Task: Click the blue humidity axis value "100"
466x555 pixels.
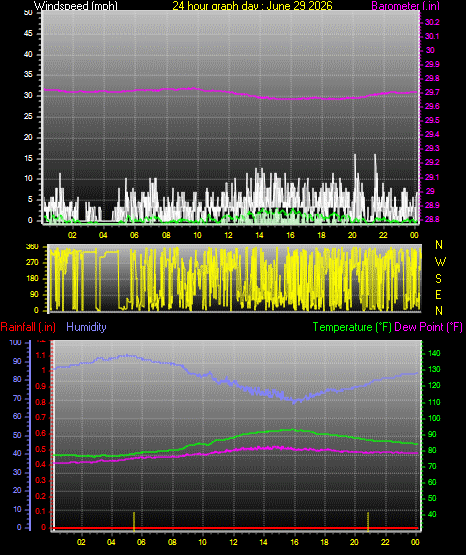Action: click(x=16, y=343)
